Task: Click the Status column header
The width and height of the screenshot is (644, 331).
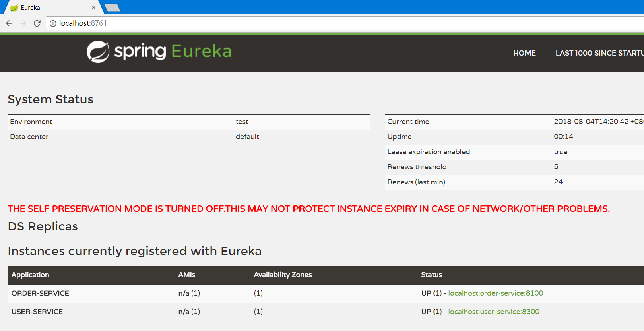Action: [x=432, y=275]
